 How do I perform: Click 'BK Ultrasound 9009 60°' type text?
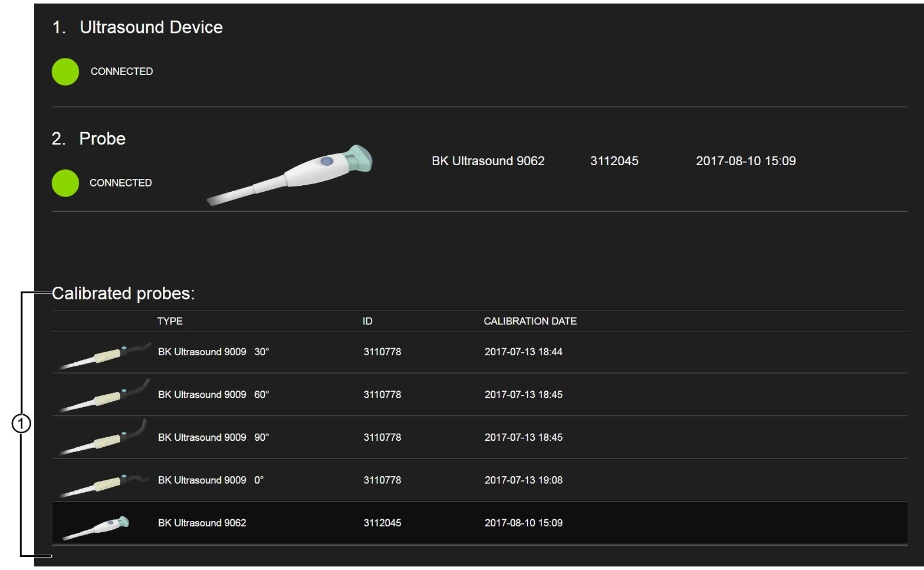pyautogui.click(x=213, y=395)
